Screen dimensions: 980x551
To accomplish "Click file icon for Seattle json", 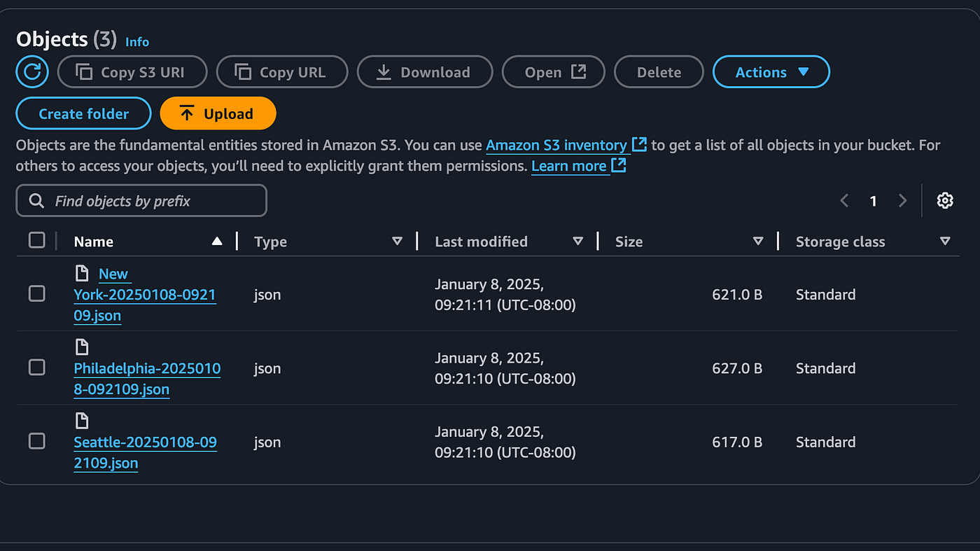I will [82, 420].
